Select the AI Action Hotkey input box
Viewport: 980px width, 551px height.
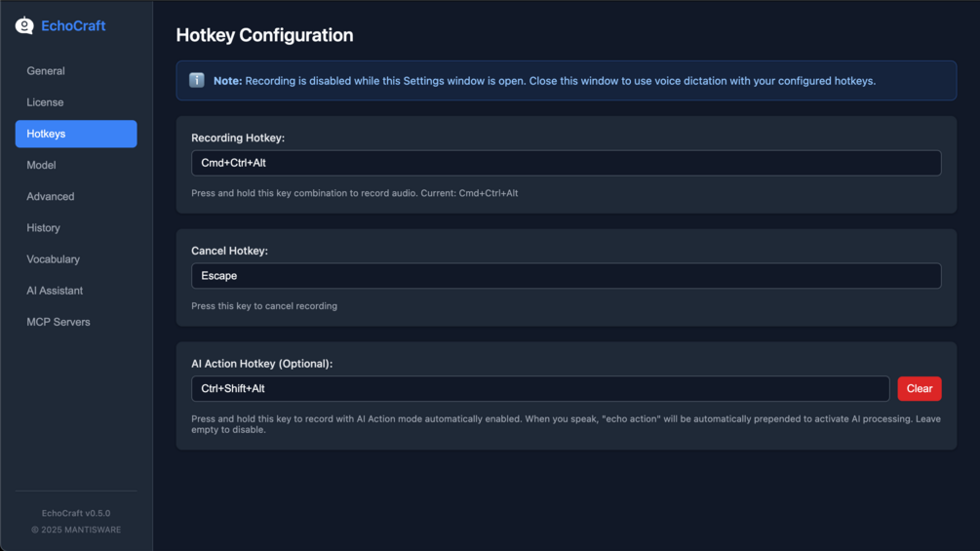(540, 389)
